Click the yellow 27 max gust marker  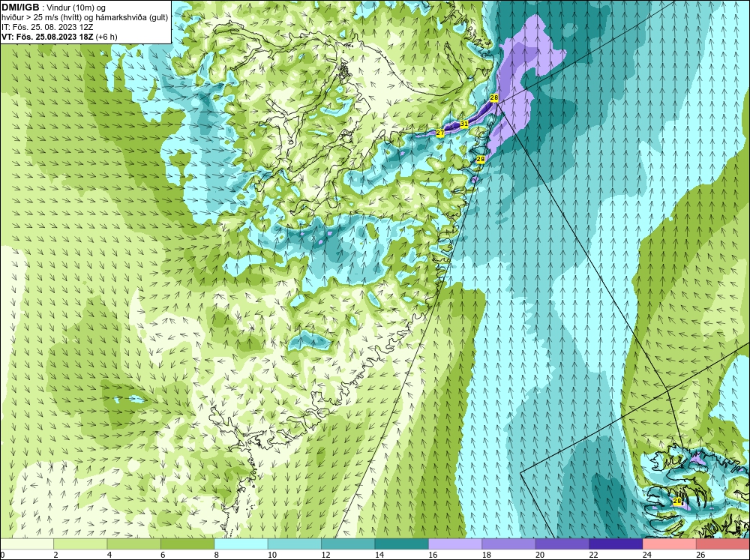[440, 133]
